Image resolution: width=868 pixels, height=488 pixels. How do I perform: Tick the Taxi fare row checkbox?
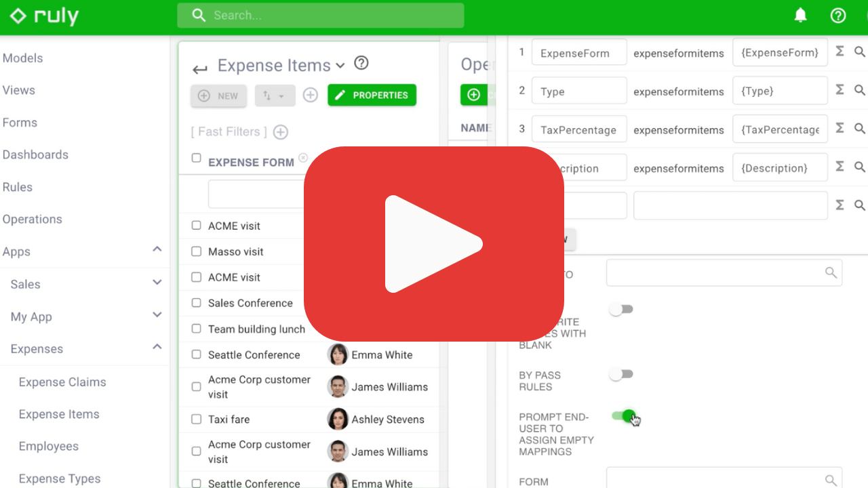pyautogui.click(x=196, y=420)
